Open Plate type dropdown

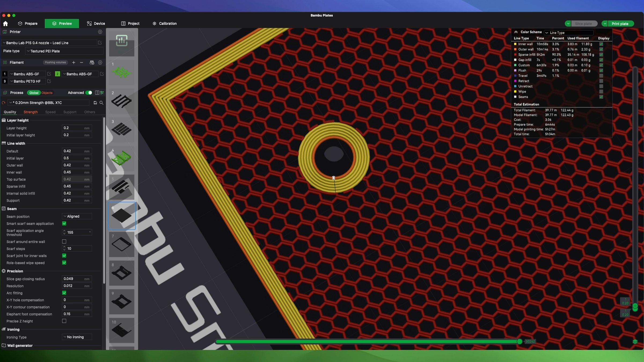[x=64, y=51]
